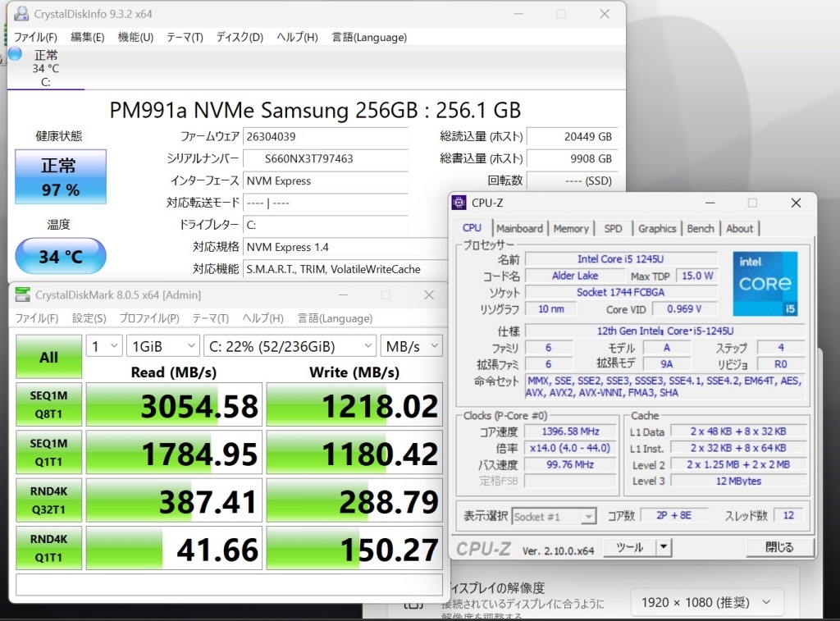Open the C: 22% drive selection dropdown
840x621 pixels.
[290, 346]
